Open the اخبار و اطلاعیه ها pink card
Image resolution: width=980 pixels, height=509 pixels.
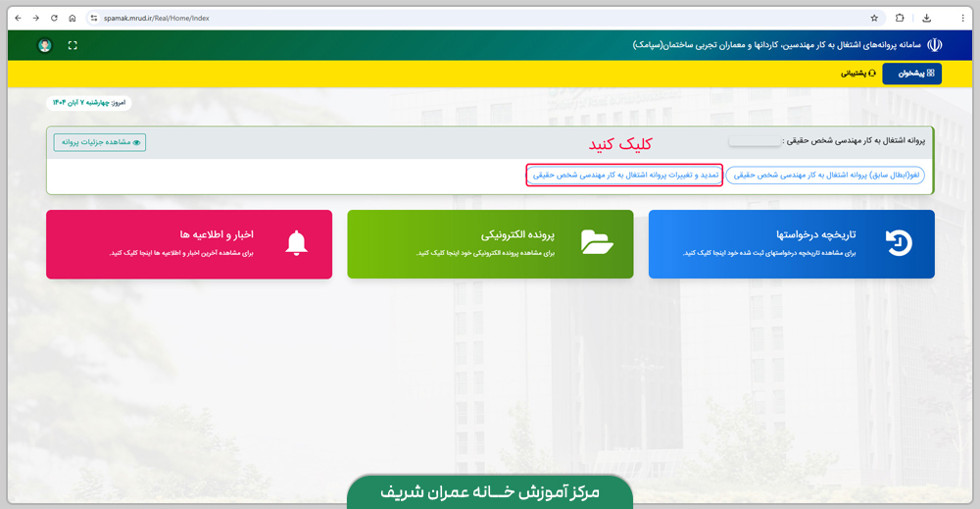189,244
